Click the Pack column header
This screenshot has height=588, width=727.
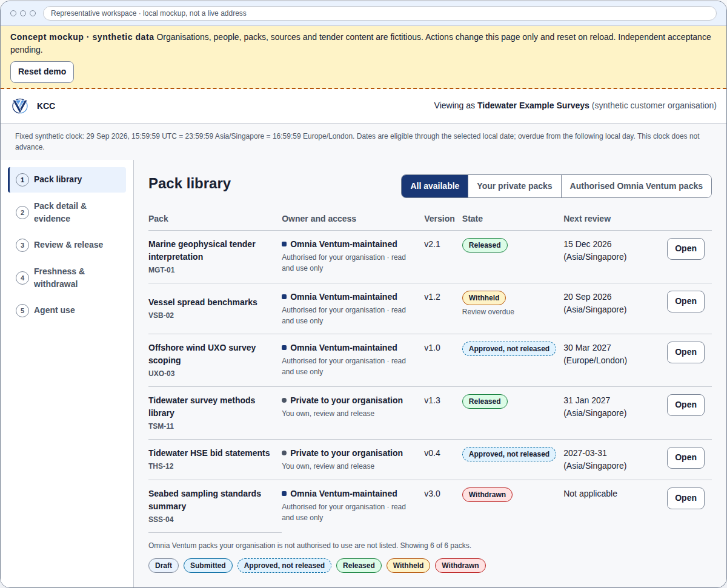(158, 219)
